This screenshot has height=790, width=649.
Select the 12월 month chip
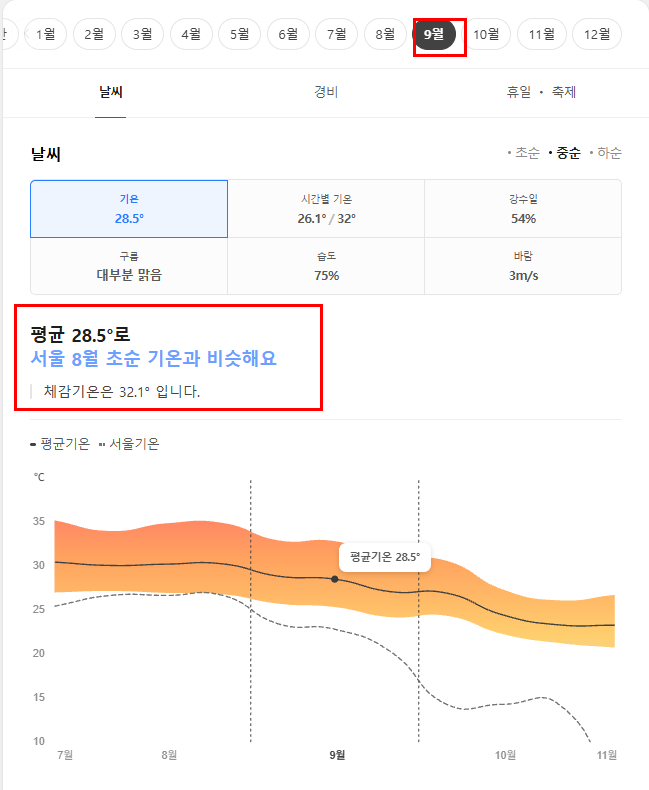point(597,34)
